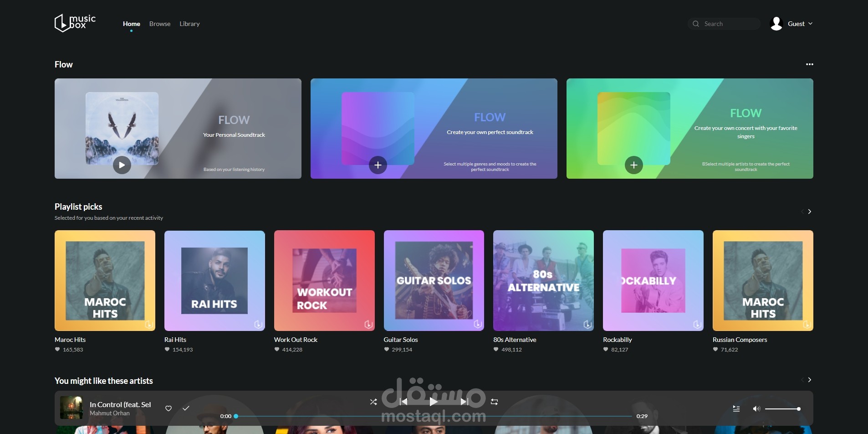
Task: Click the 165,583 likes count
Action: pyautogui.click(x=73, y=350)
